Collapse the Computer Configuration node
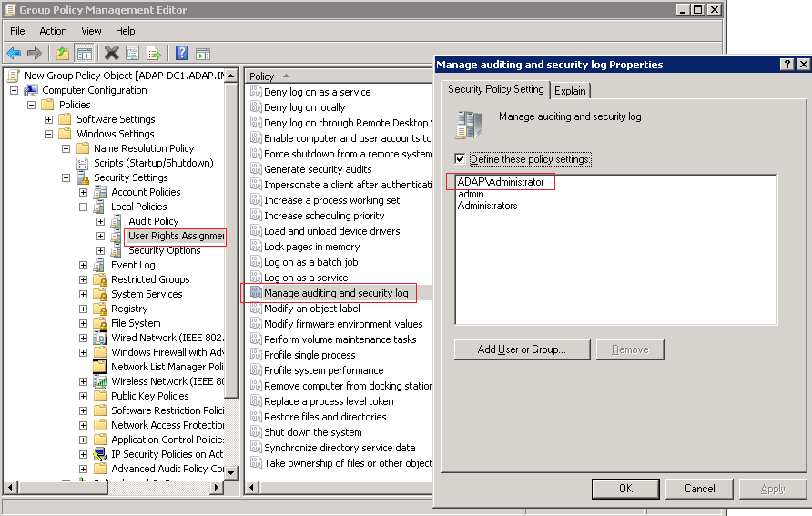The image size is (812, 516). click(14, 91)
